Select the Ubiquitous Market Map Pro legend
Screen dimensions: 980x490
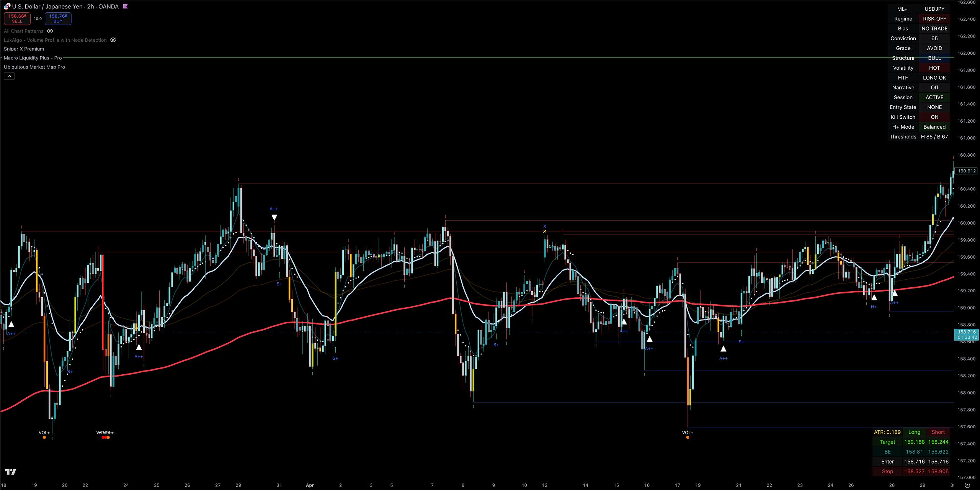(34, 67)
